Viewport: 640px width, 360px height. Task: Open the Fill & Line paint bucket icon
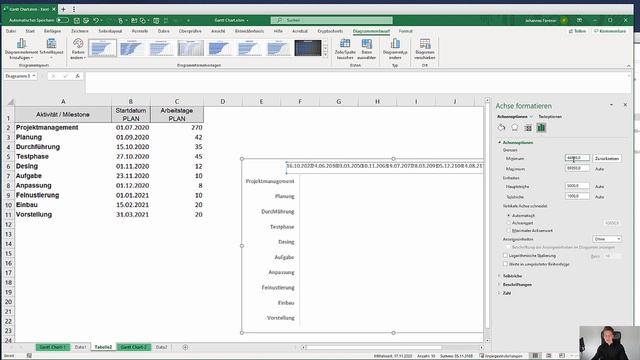[x=501, y=128]
